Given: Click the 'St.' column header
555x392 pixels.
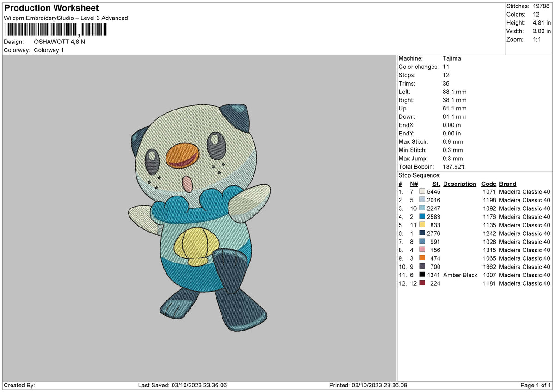Looking at the screenshot, I should click(x=436, y=184).
